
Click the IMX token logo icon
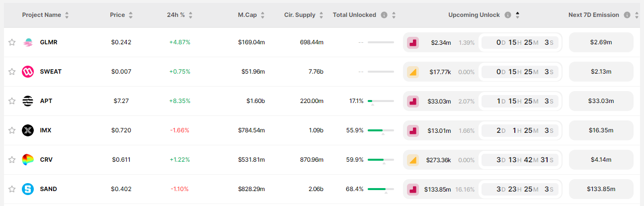28,130
